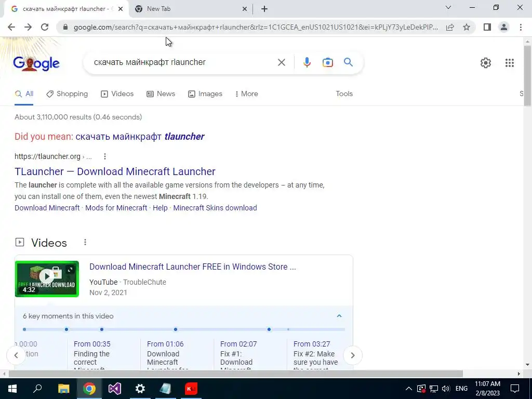Viewport: 532px width, 399px height.
Task: Open the three-dot menu next to tlauncher.org
Action: point(105,156)
